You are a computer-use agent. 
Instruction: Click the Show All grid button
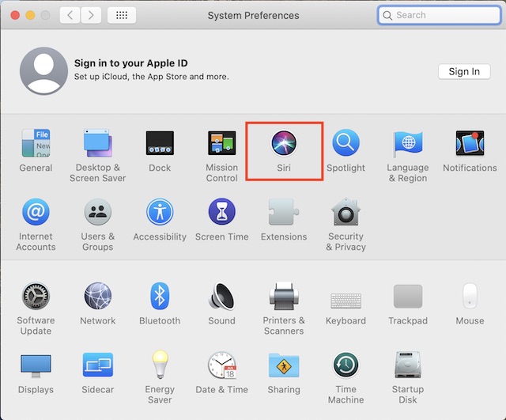tap(122, 15)
